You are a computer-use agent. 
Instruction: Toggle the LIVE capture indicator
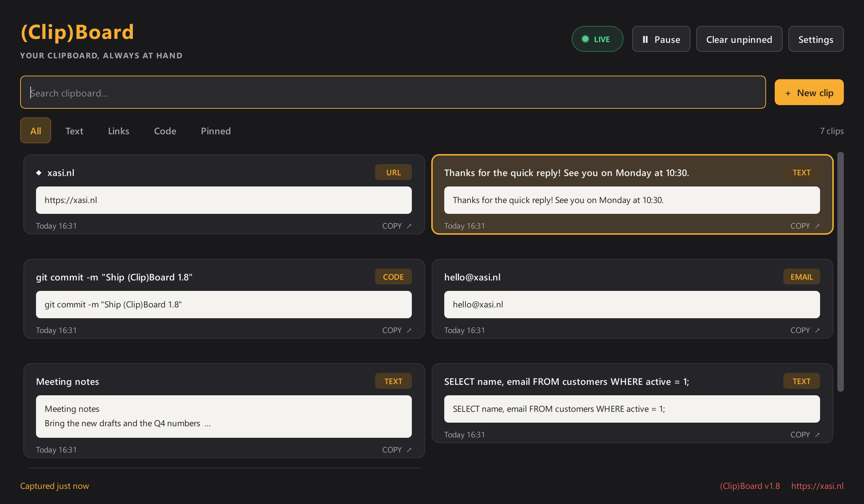tap(597, 39)
